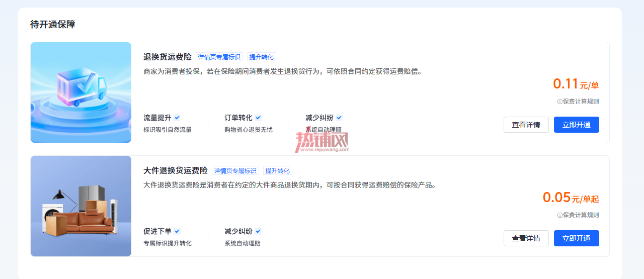This screenshot has height=279, width=644.
Task: Activate 立即开通 for 大件退换货运费险
Action: (x=577, y=238)
